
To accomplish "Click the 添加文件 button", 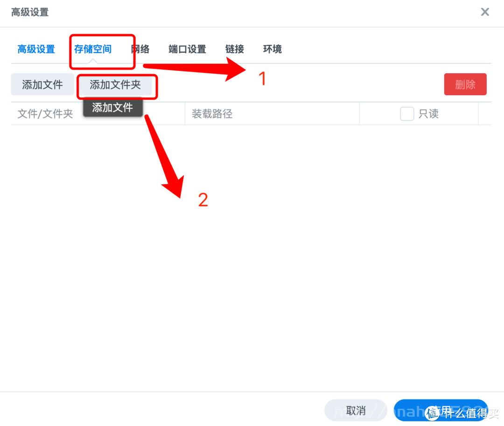I will [x=42, y=84].
